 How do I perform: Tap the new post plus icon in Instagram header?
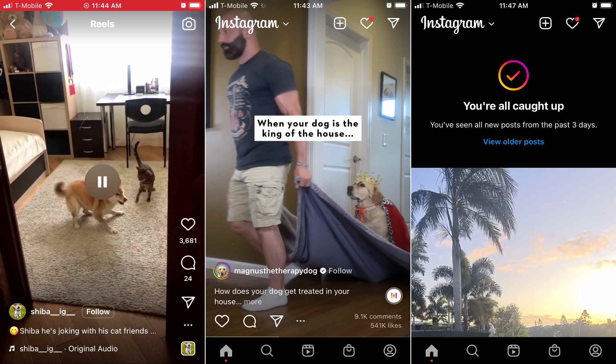point(340,23)
